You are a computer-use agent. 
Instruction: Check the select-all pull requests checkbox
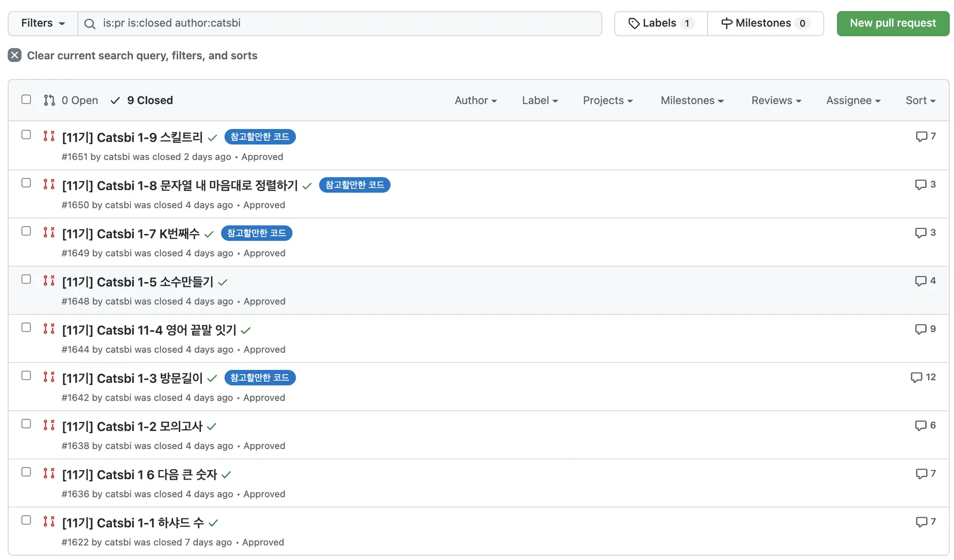(x=26, y=100)
